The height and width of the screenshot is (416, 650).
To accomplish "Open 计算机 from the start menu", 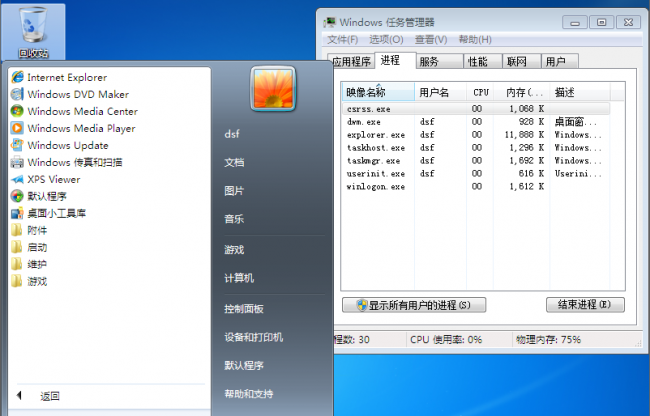I will coord(239,278).
